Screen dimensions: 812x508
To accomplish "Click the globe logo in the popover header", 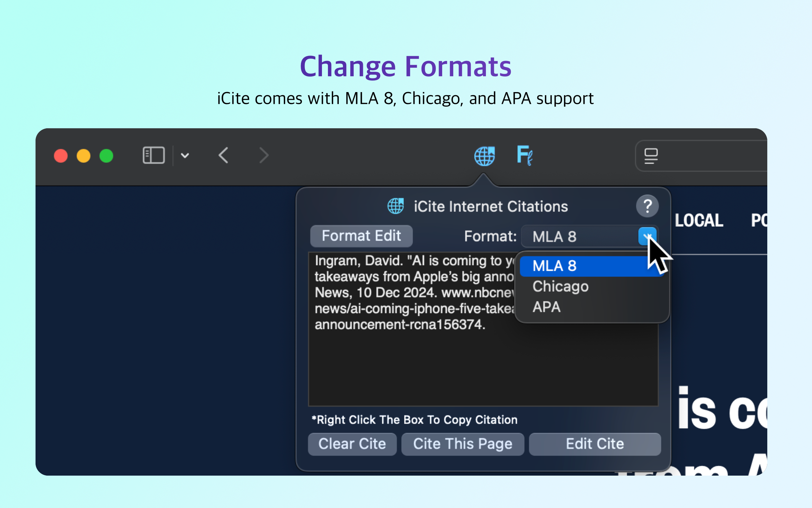I will coord(396,206).
